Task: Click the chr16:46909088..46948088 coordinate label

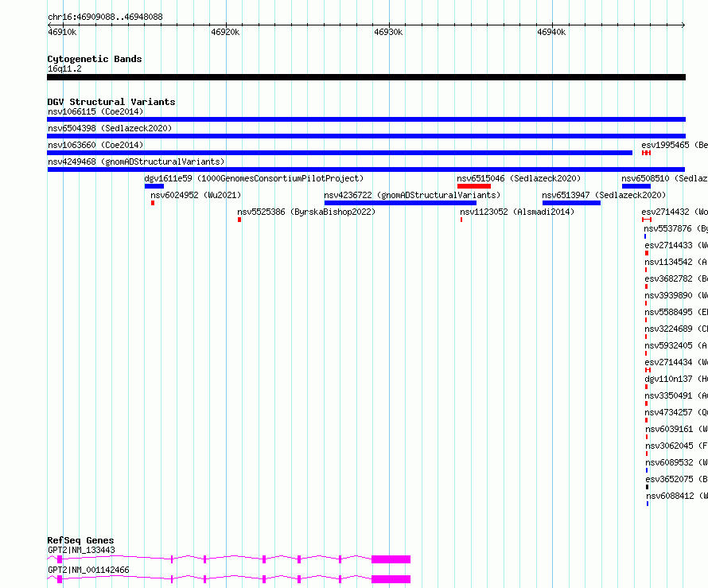Action: pyautogui.click(x=105, y=18)
